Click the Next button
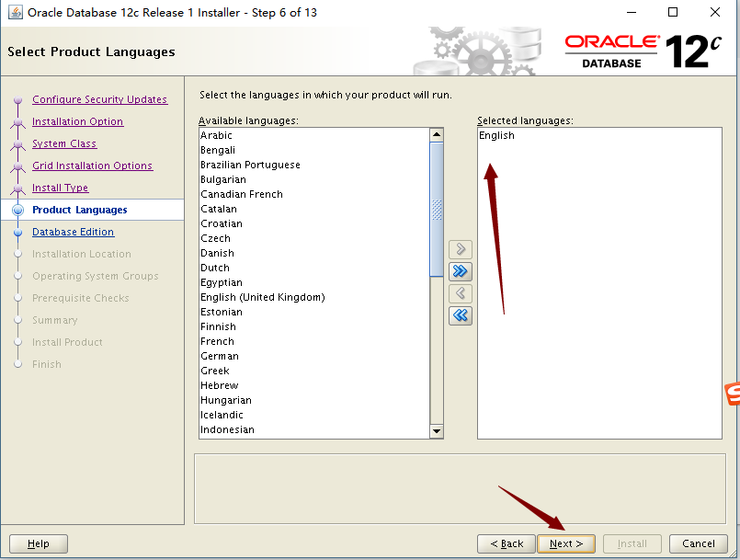The width and height of the screenshot is (740, 560). (x=566, y=543)
